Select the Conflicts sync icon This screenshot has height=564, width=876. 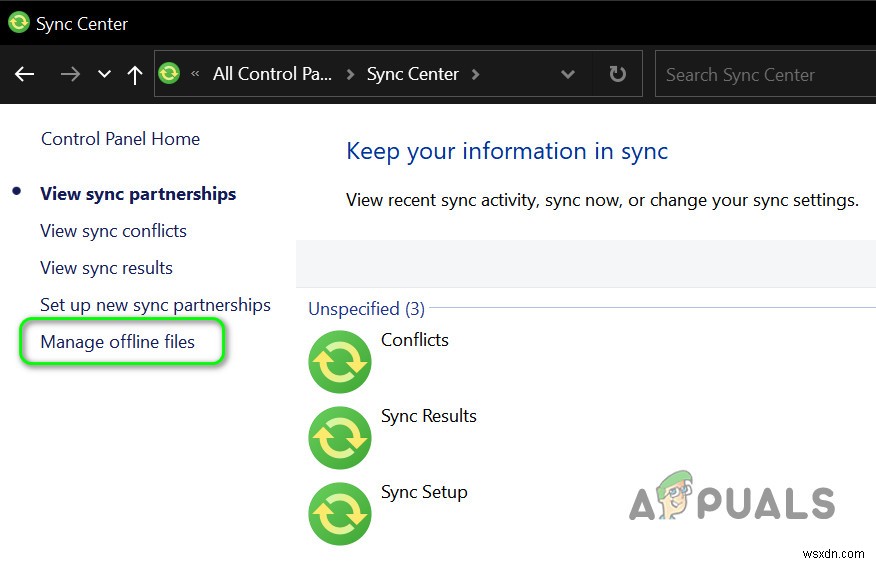tap(340, 362)
